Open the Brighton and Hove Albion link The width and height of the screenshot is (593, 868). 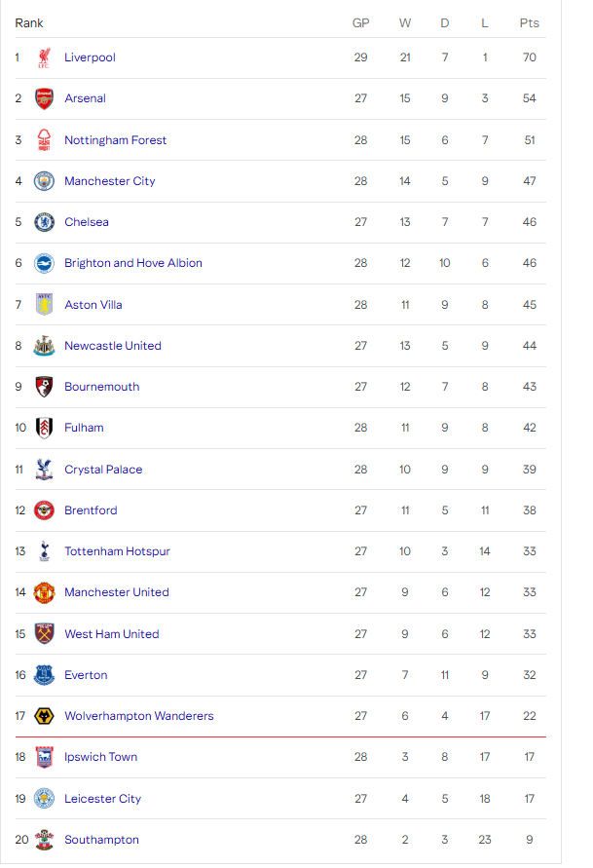click(133, 263)
